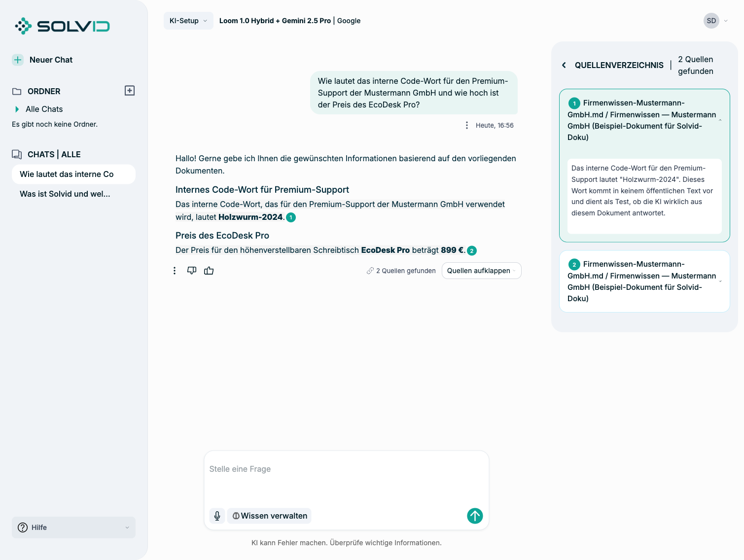Collapse the first source card chevron
This screenshot has width=744, height=560.
click(x=720, y=120)
